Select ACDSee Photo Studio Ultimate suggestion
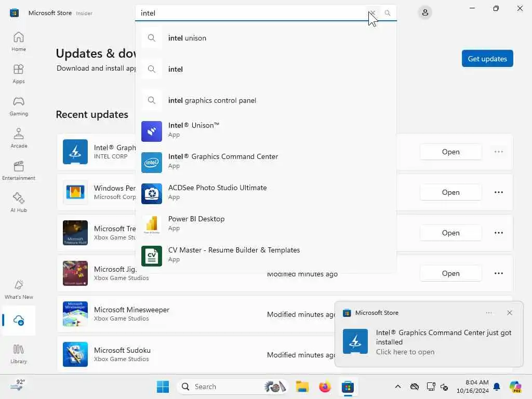The image size is (532, 399). click(x=265, y=193)
